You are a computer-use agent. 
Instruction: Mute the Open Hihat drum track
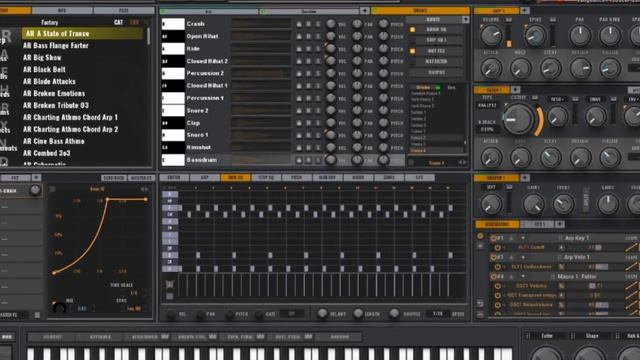pos(309,36)
